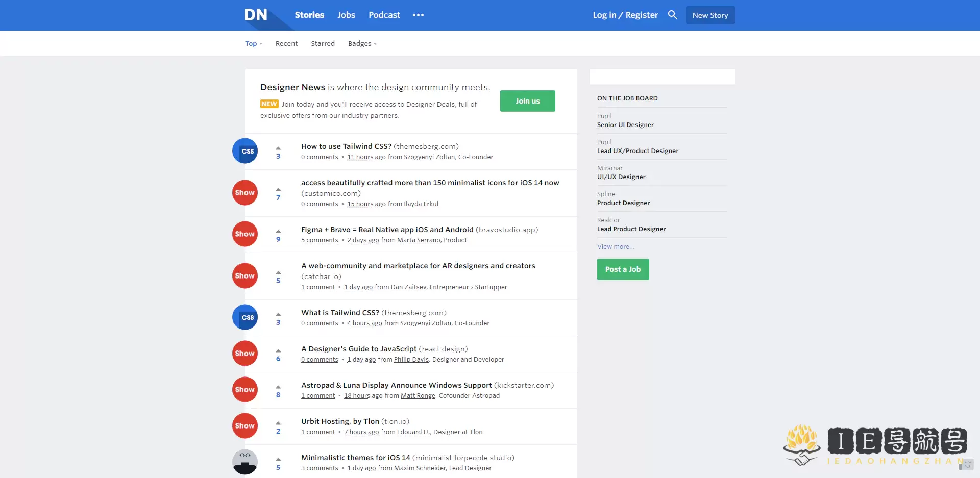Screen dimensions: 980x478
Task: Open 1 comment on Astropad story
Action: 318,396
